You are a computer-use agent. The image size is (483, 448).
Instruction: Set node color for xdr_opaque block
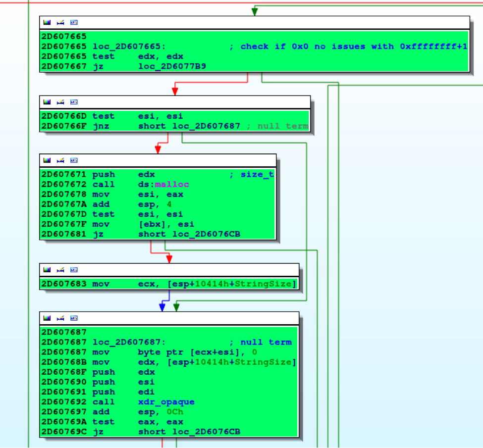pyautogui.click(x=47, y=318)
